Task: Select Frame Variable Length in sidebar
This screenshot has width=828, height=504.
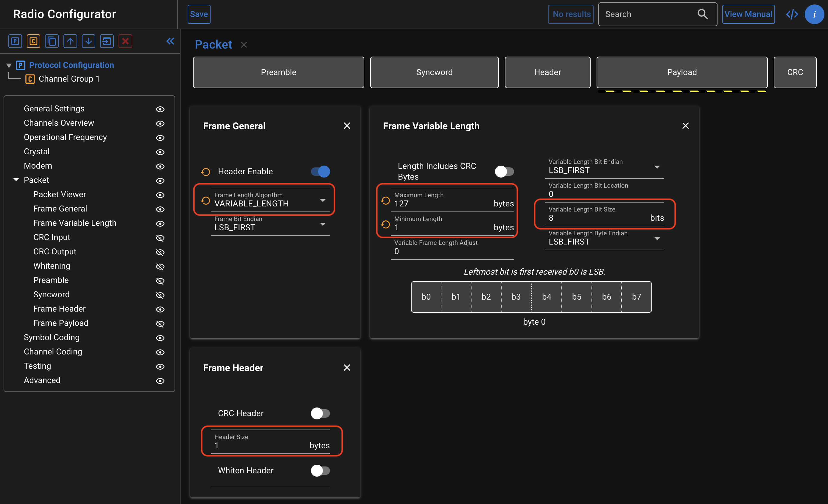Action: click(x=74, y=223)
